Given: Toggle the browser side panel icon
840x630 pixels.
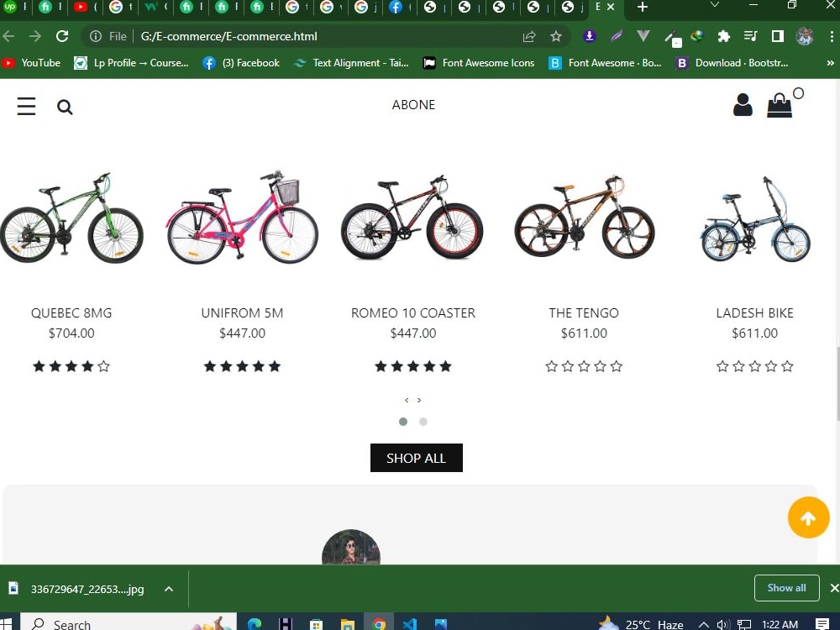Looking at the screenshot, I should [x=777, y=36].
